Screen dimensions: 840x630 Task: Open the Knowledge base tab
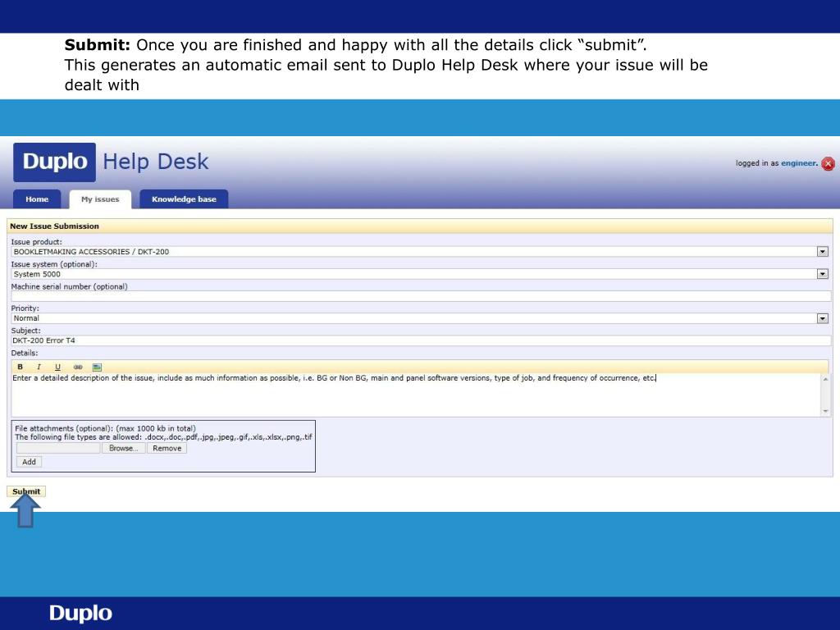point(184,199)
